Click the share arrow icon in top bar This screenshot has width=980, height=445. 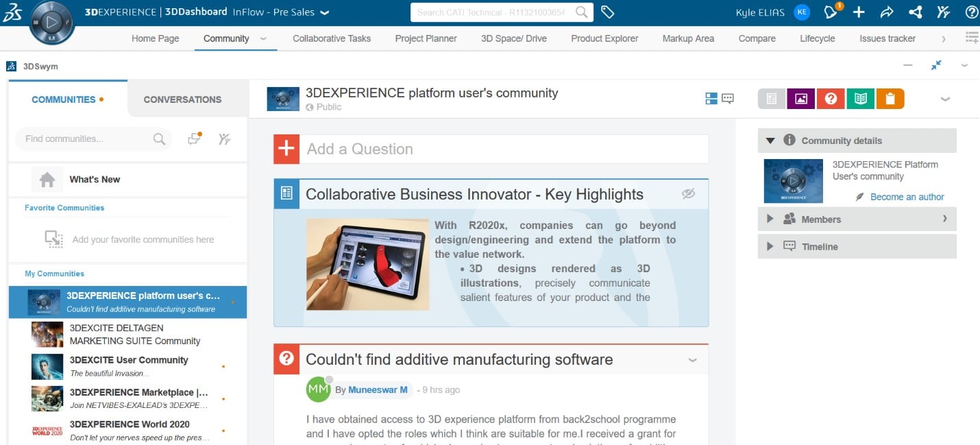point(887,12)
